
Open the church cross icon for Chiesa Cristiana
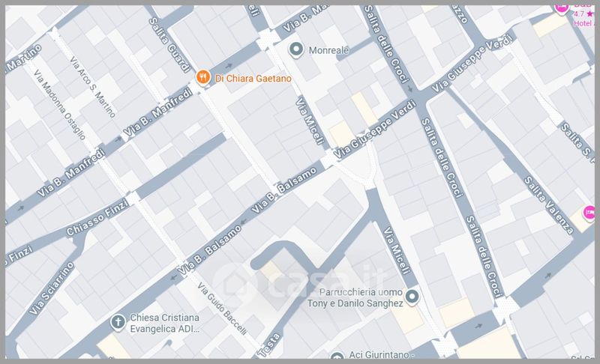coord(118,323)
